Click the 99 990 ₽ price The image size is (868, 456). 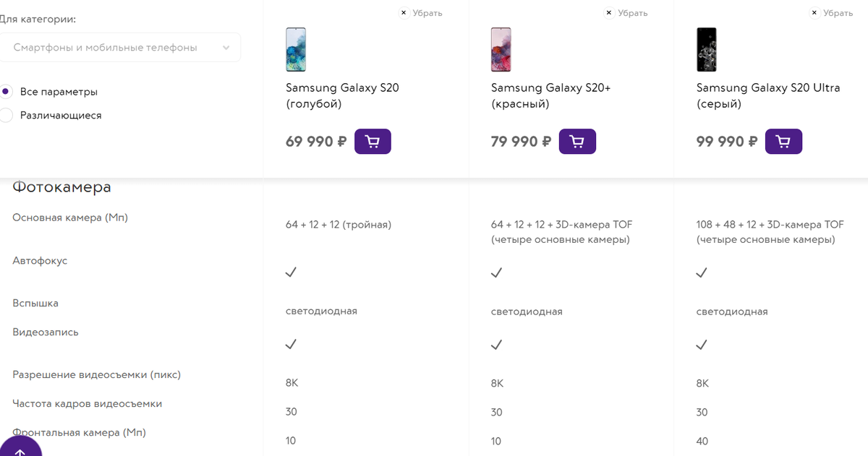[727, 142]
